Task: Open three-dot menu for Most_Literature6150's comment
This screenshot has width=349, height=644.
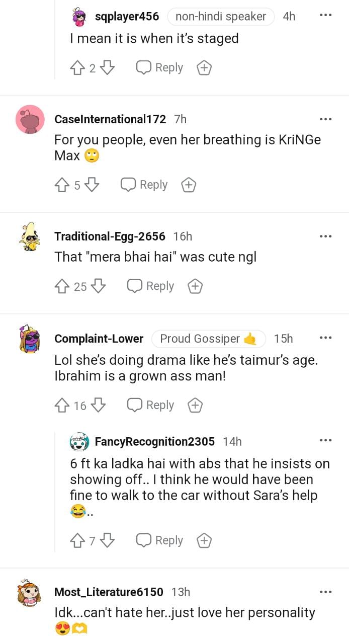Action: 325,592
